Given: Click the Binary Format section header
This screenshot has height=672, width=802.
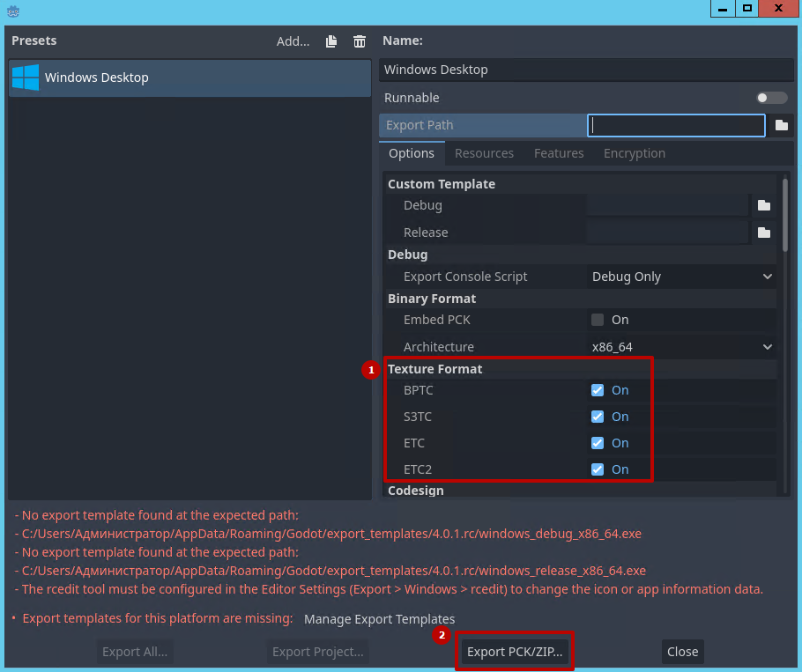Looking at the screenshot, I should [432, 299].
